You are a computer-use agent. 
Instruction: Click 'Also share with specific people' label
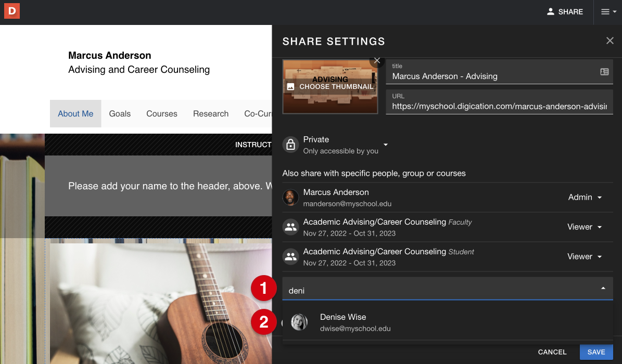tap(374, 173)
